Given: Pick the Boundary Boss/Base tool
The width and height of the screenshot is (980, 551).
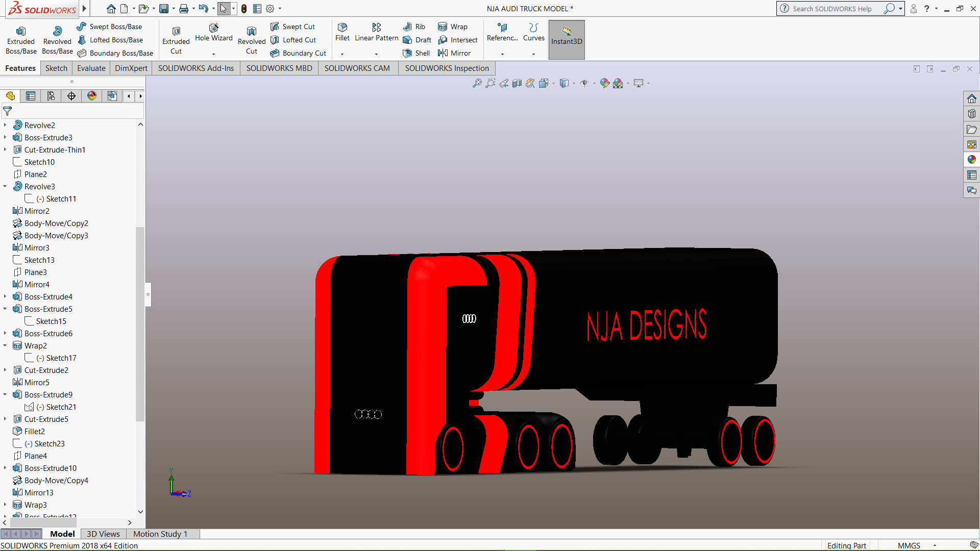Looking at the screenshot, I should tap(115, 53).
